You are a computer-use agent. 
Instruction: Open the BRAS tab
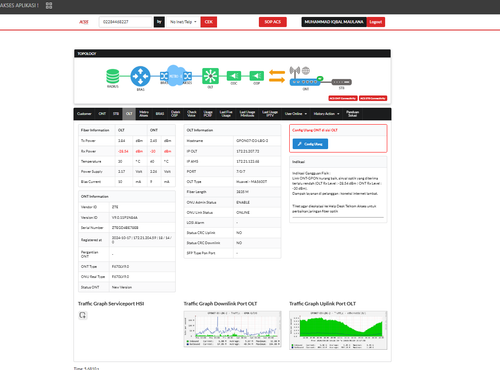click(160, 114)
